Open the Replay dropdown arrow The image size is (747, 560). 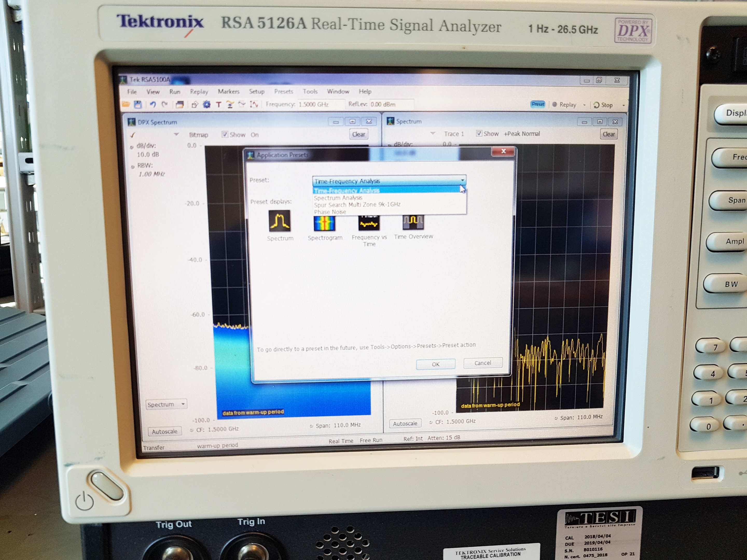[585, 105]
